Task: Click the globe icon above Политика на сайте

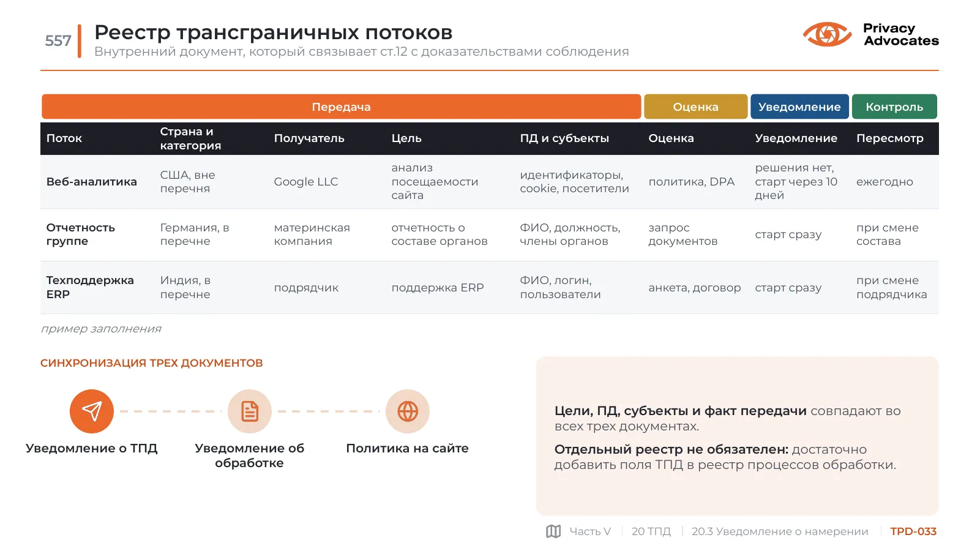Action: [408, 411]
